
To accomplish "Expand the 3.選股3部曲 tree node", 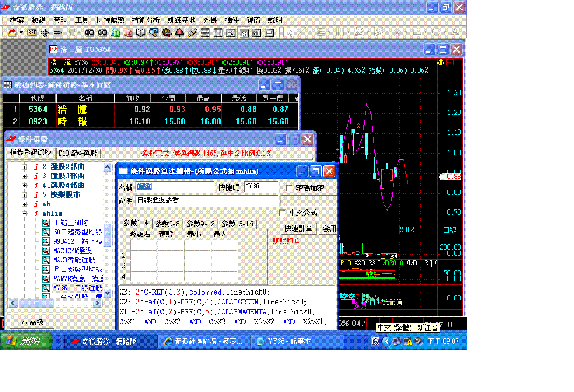I will pos(24,176).
